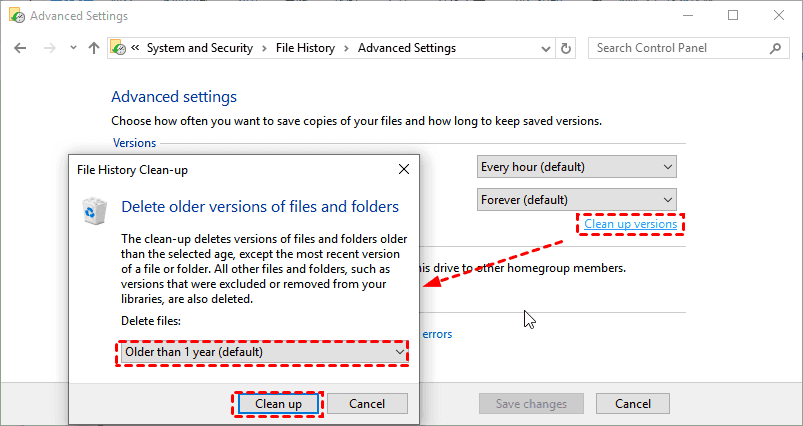Click the back navigation arrow
Viewport: 803px width, 426px height.
click(22, 48)
